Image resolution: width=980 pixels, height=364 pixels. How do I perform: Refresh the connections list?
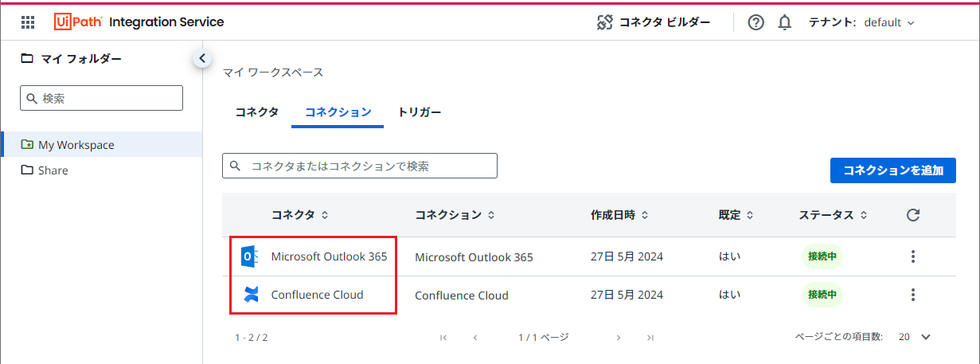(913, 215)
